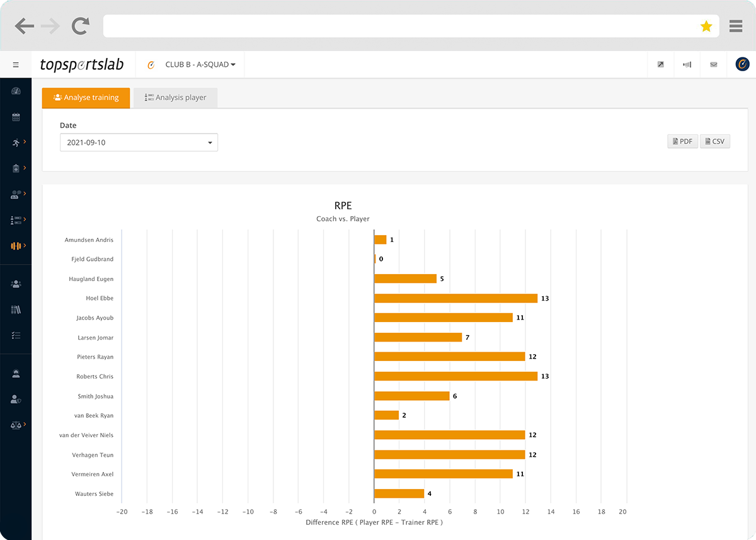Image resolution: width=756 pixels, height=540 pixels.
Task: Click the Larsen Jomar bar in the chart
Action: [418, 337]
